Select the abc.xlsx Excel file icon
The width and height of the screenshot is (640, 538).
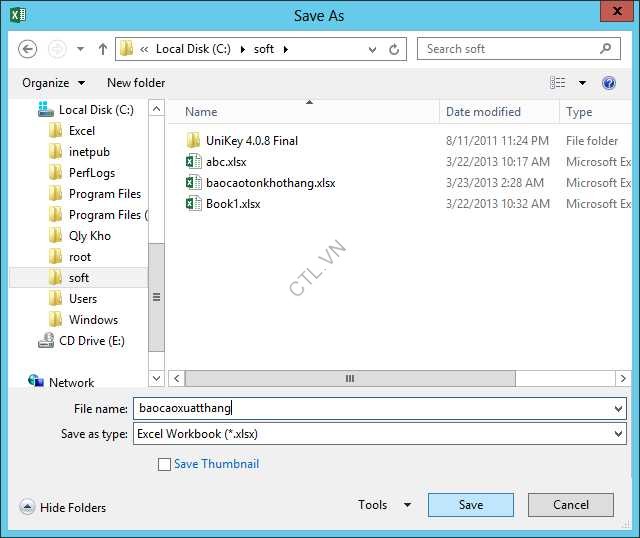pos(194,162)
